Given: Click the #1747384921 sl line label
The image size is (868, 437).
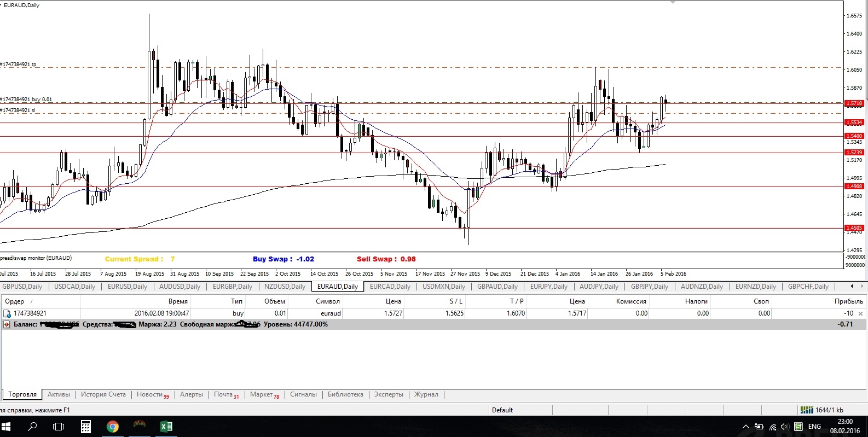Looking at the screenshot, I should pos(18,110).
